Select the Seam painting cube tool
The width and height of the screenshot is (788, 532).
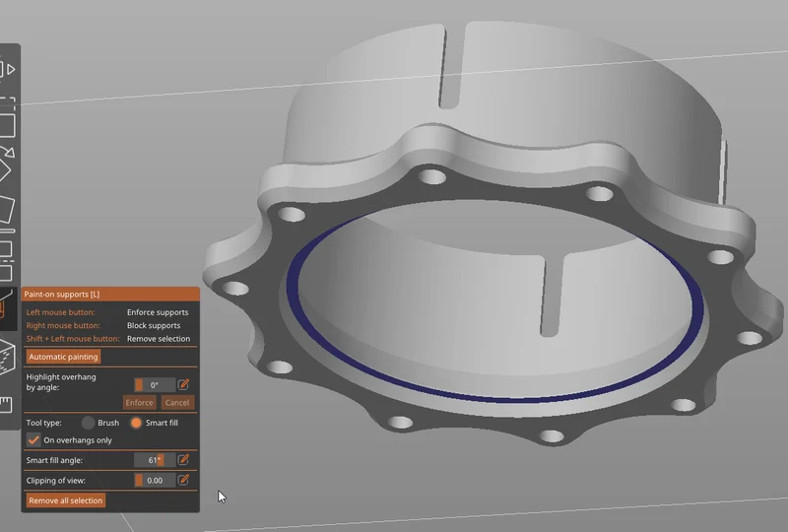coord(6,357)
